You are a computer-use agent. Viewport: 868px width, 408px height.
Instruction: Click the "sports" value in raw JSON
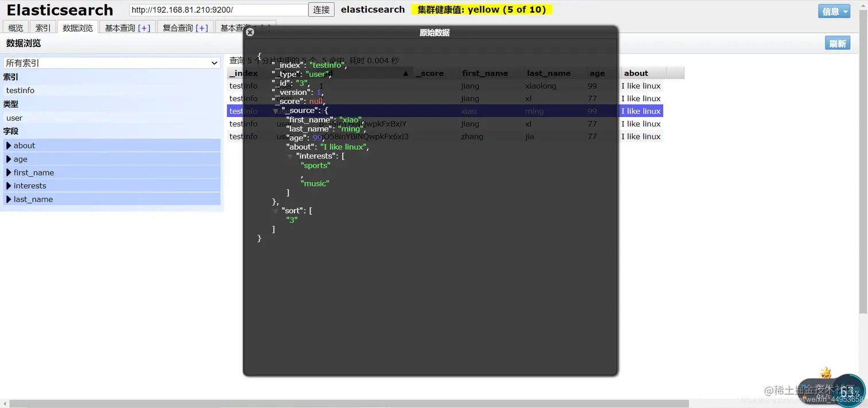(316, 165)
